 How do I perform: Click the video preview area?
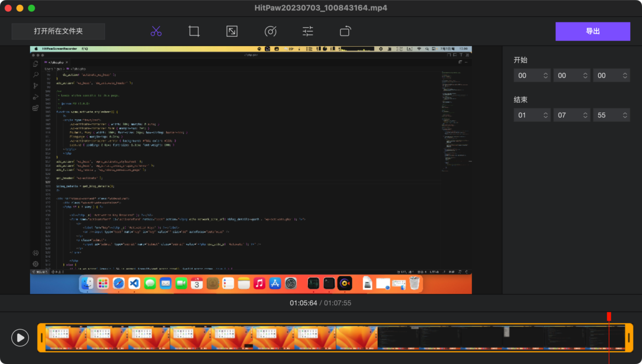click(251, 170)
